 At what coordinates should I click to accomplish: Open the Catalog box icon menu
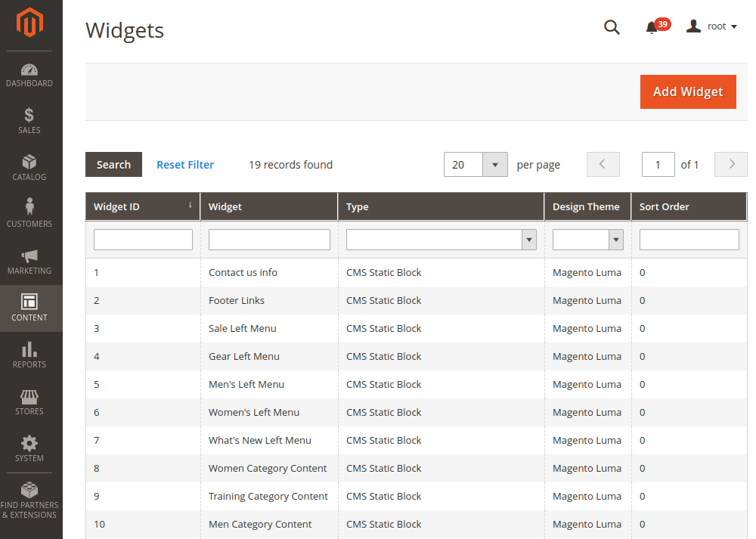pyautogui.click(x=29, y=163)
